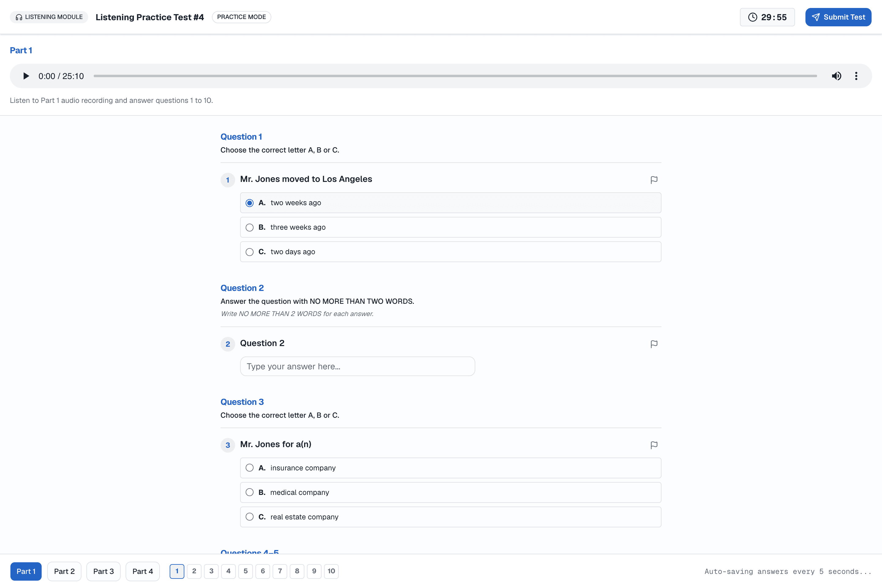Jump to question 3 in navigator
This screenshot has height=588, width=882.
click(211, 571)
